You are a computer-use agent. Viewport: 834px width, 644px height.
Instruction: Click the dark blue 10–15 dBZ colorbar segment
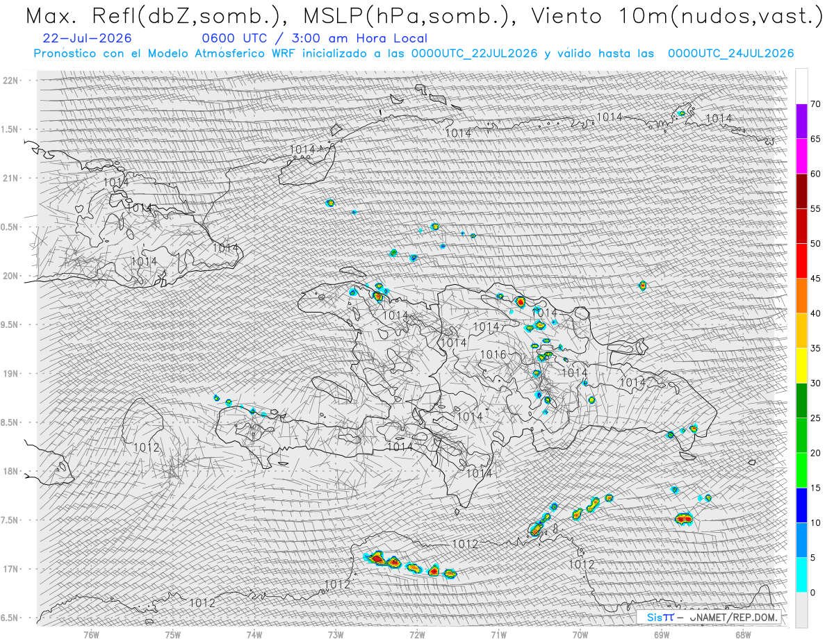(801, 505)
